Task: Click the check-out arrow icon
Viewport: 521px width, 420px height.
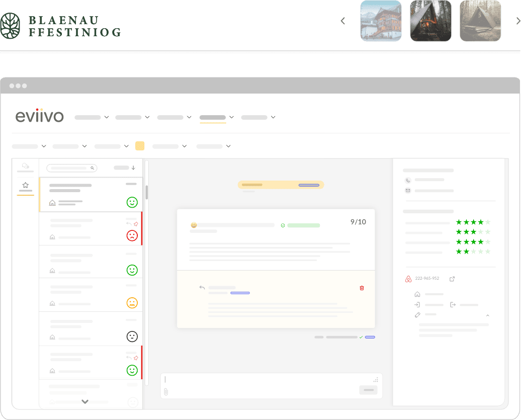Action: (x=453, y=305)
